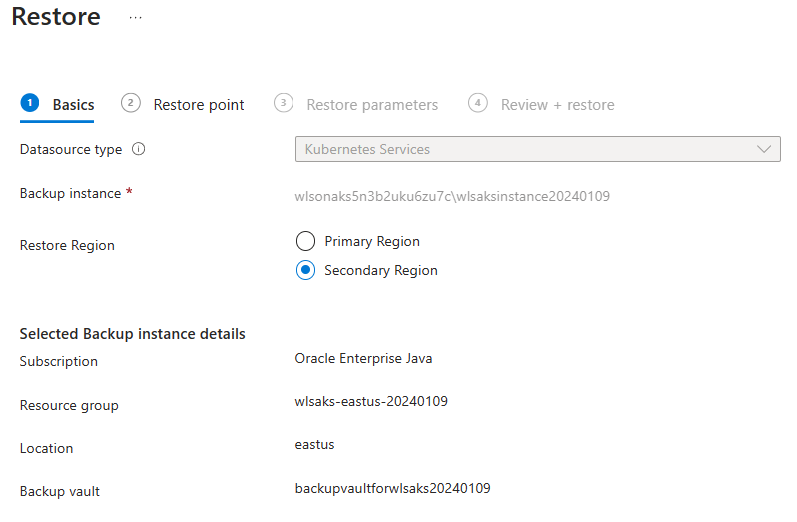Click the Restore page heading
The width and height of the screenshot is (797, 522).
(x=56, y=17)
